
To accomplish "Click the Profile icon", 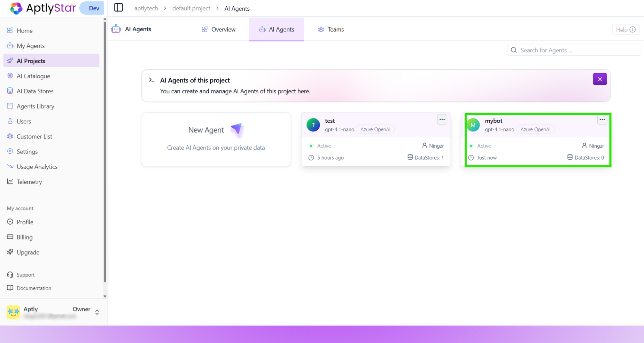I will tap(10, 222).
